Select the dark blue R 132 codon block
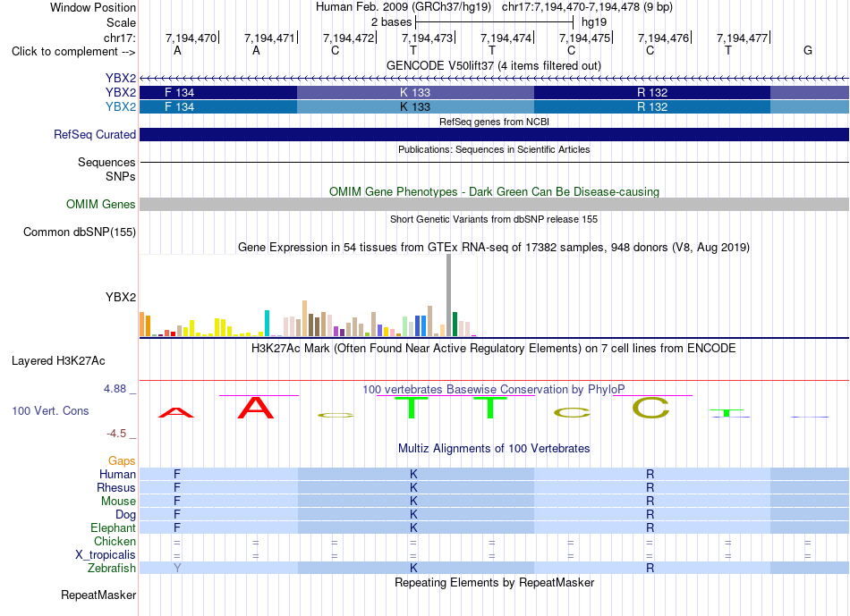Screen dimensions: 850x616 pos(652,93)
